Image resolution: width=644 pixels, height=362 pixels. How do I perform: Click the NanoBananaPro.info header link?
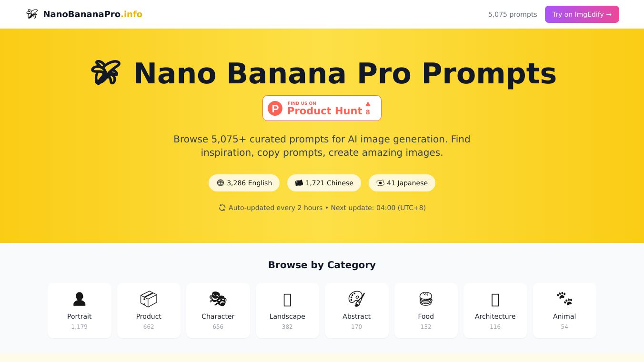point(84,14)
